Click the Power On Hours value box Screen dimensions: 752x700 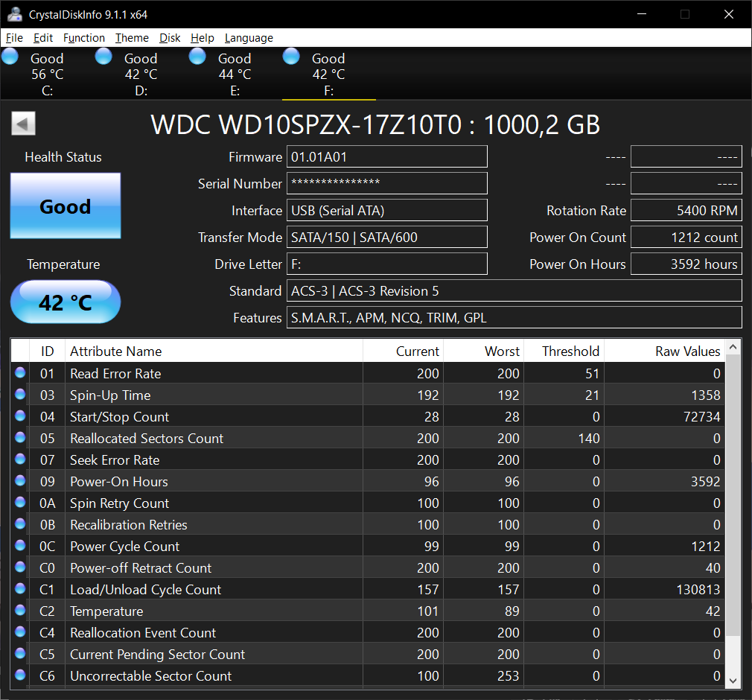pyautogui.click(x=686, y=264)
